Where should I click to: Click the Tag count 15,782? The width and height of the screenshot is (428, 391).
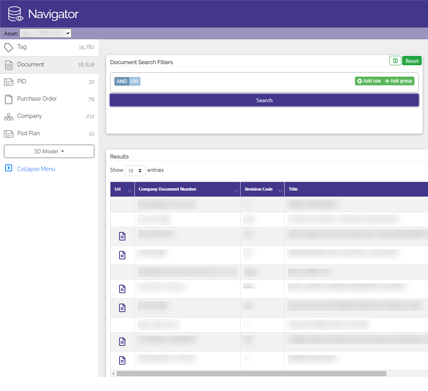(86, 47)
